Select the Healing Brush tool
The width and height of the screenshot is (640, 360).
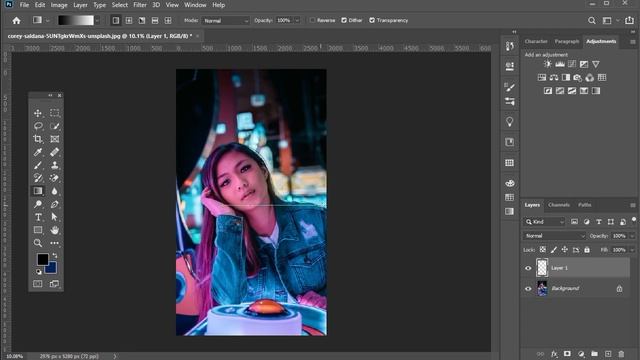tap(54, 152)
